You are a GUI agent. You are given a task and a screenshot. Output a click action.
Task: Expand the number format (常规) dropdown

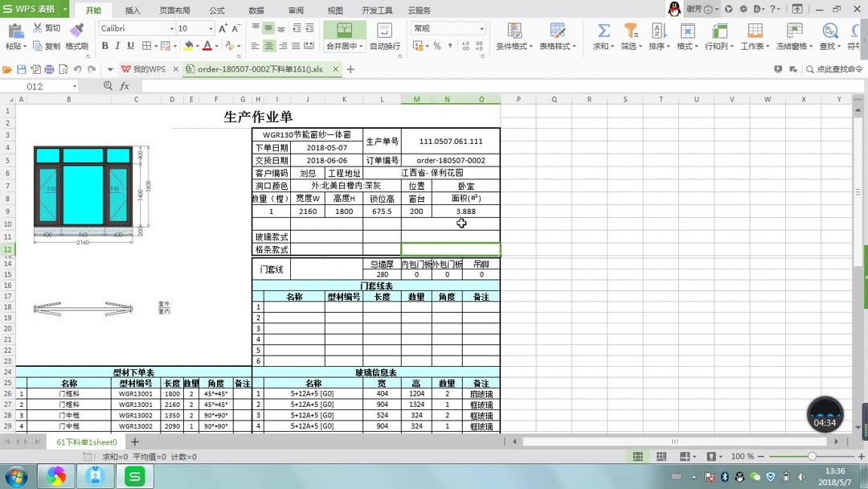pos(484,28)
